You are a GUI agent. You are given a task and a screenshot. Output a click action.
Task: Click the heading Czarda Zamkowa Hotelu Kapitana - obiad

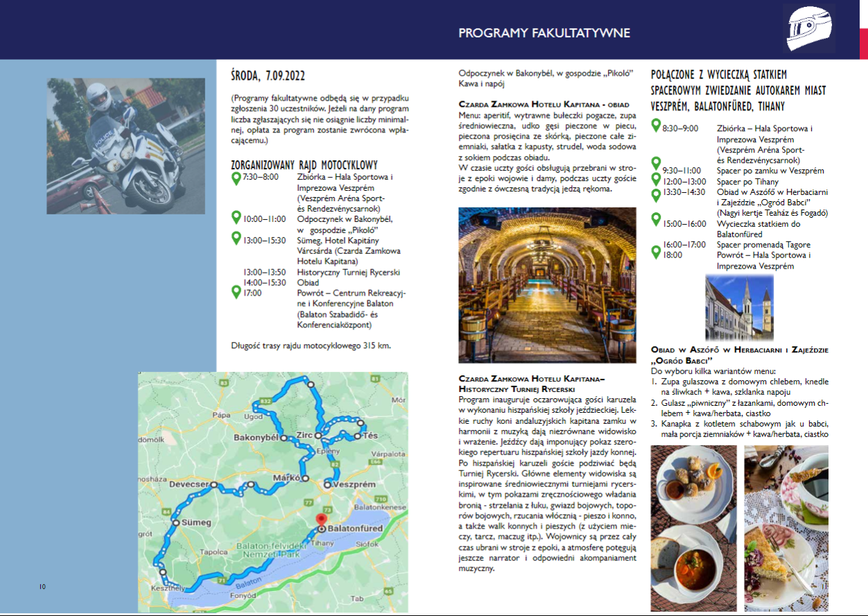coord(544,104)
